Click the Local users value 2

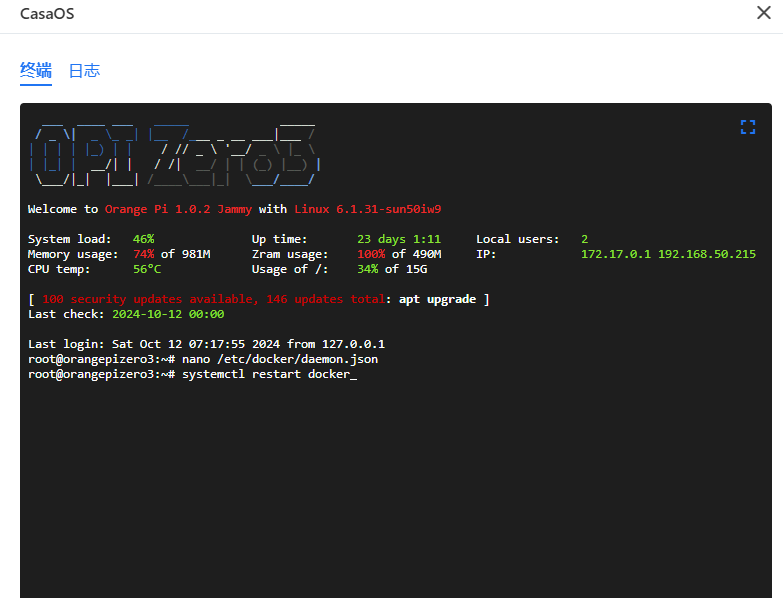tap(584, 239)
